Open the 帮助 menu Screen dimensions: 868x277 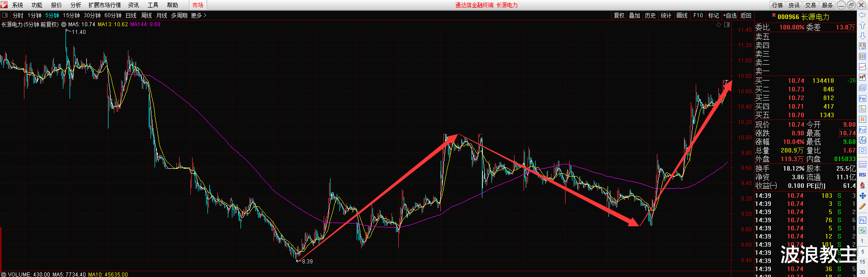tap(172, 5)
